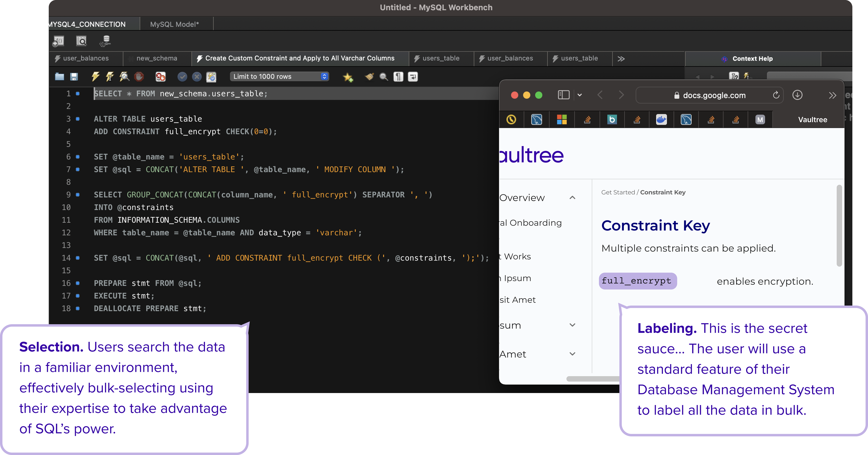Screen dimensions: 868x455
Task: Open a SQL script file with the folder icon
Action: click(x=60, y=77)
